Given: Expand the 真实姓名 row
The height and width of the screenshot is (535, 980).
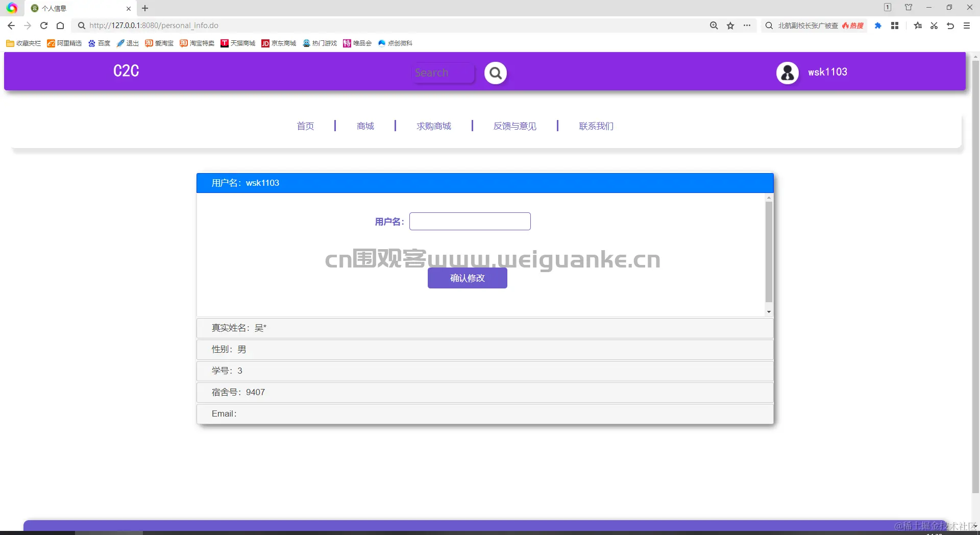Looking at the screenshot, I should coord(485,328).
